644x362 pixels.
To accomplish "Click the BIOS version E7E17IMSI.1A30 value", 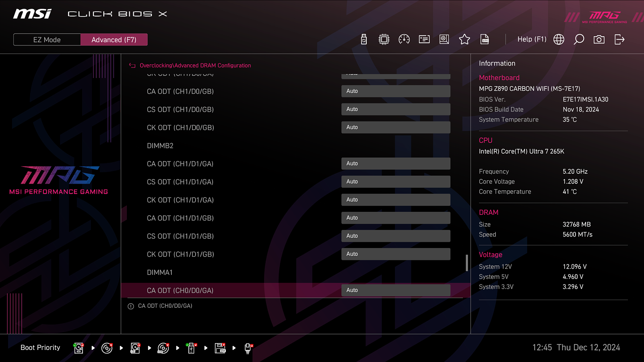I will (x=586, y=100).
